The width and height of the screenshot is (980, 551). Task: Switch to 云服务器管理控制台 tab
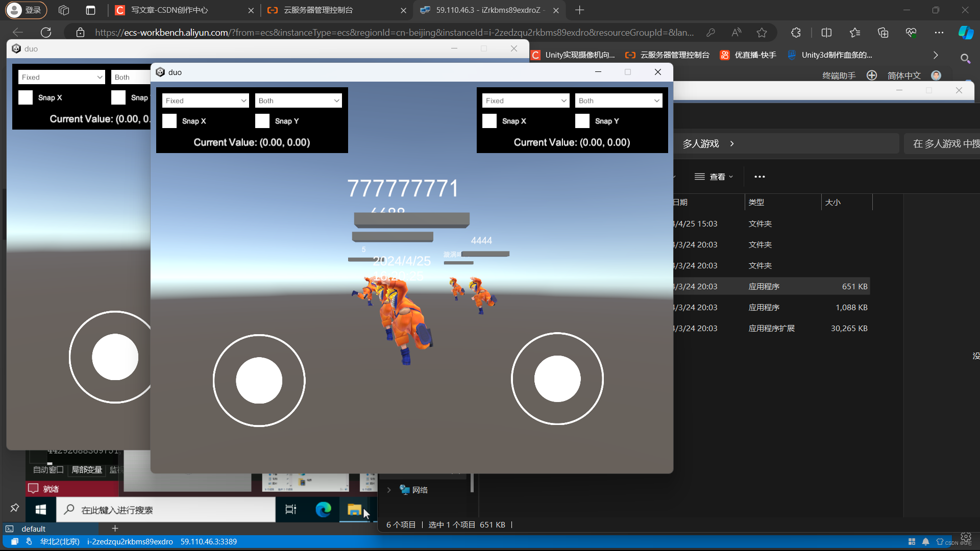click(337, 10)
